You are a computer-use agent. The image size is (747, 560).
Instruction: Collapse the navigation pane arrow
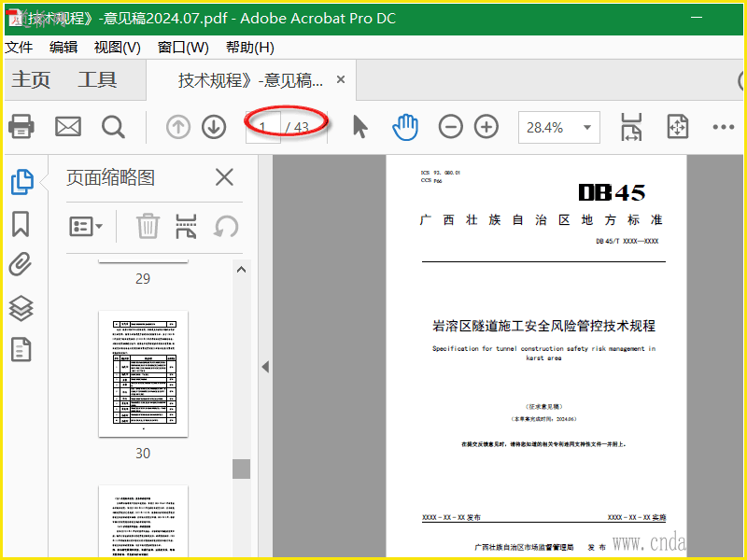(265, 367)
